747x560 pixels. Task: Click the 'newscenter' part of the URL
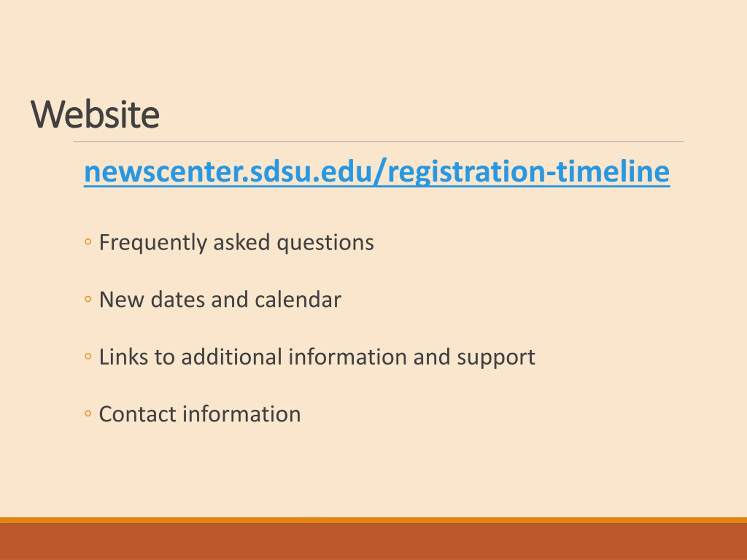163,172
